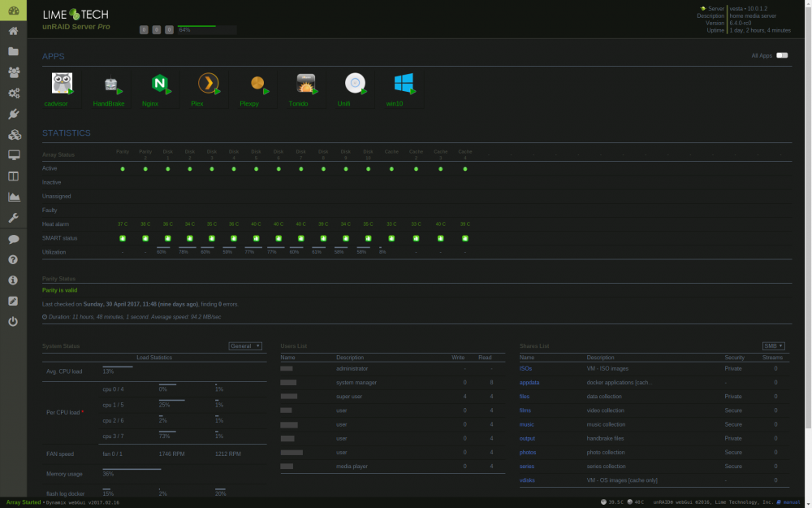
Task: Open the Tools wrench icon in sidebar
Action: 14,218
